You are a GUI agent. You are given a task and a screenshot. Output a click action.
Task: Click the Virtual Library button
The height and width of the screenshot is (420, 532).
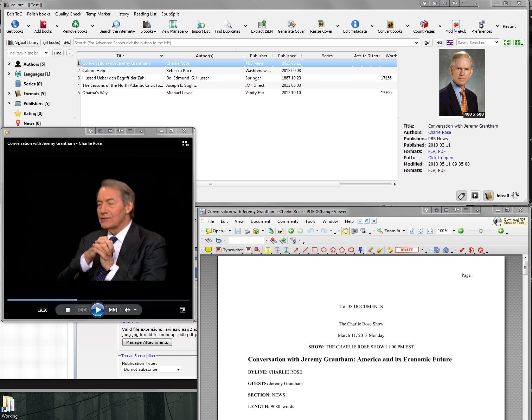pyautogui.click(x=23, y=43)
